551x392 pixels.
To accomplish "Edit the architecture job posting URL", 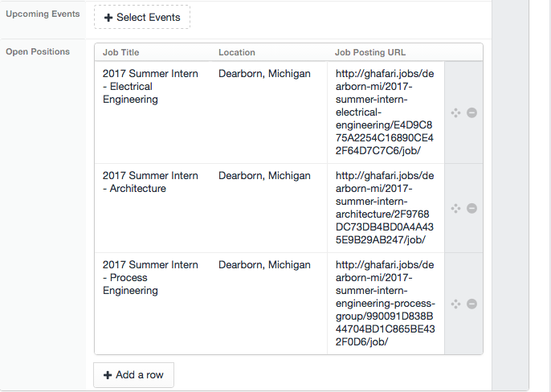I will 386,208.
